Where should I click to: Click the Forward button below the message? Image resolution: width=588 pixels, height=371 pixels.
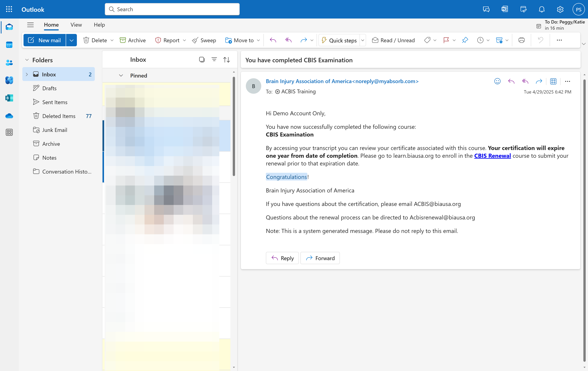click(320, 258)
